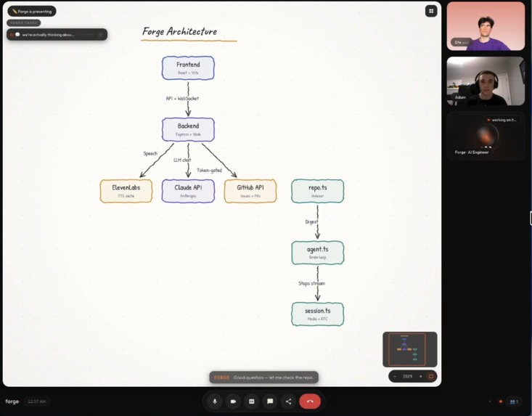This screenshot has width=532, height=416.
Task: Toggle closed captions button
Action: [x=251, y=401]
